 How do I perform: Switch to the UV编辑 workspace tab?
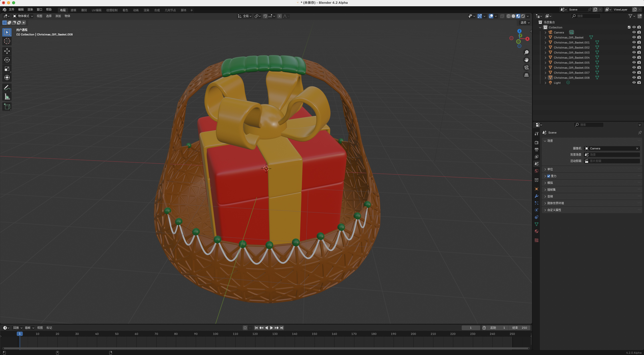(x=97, y=10)
